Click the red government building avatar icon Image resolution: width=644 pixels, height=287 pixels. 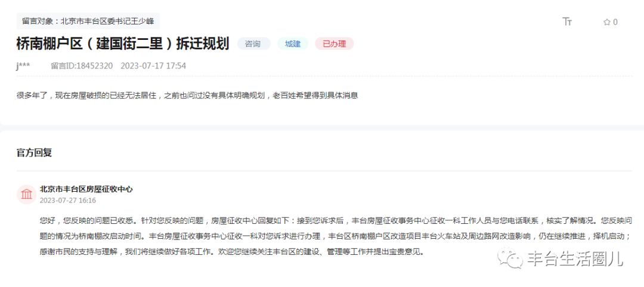(27, 194)
